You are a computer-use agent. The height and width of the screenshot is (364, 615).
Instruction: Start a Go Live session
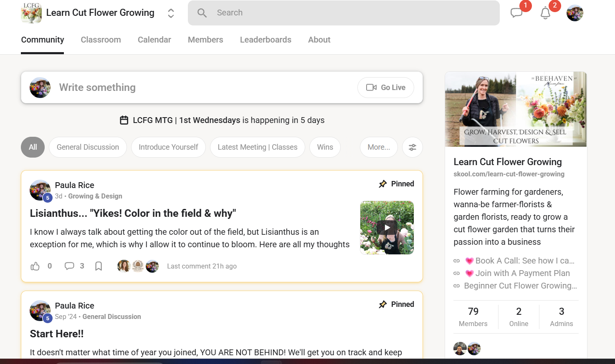[386, 88]
